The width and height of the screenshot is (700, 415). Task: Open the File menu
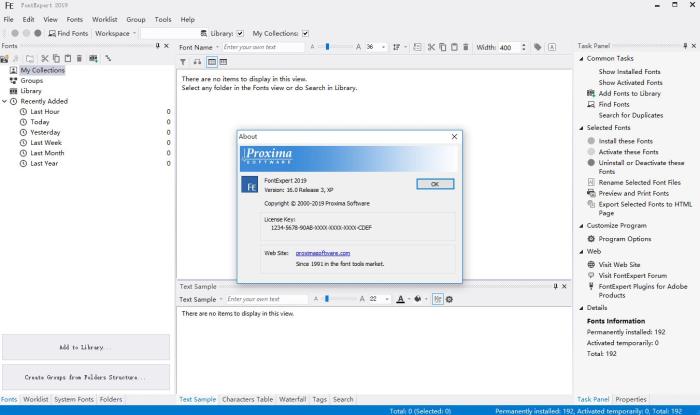8,20
